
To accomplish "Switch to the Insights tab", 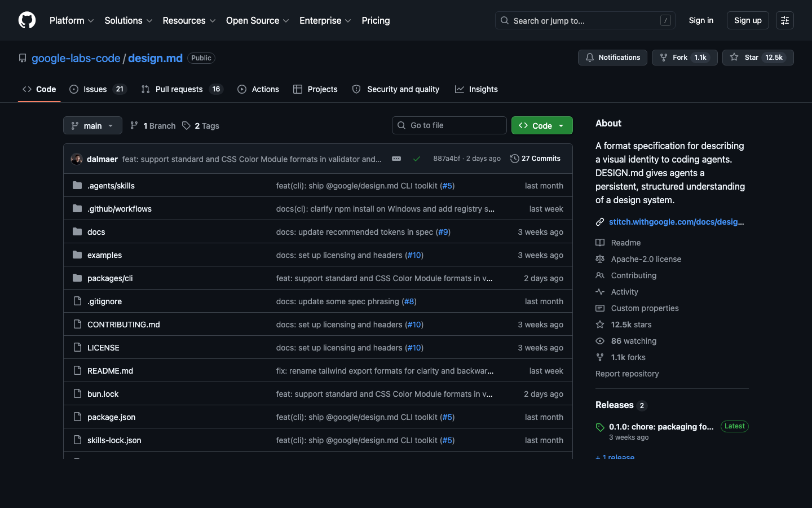I will click(476, 89).
